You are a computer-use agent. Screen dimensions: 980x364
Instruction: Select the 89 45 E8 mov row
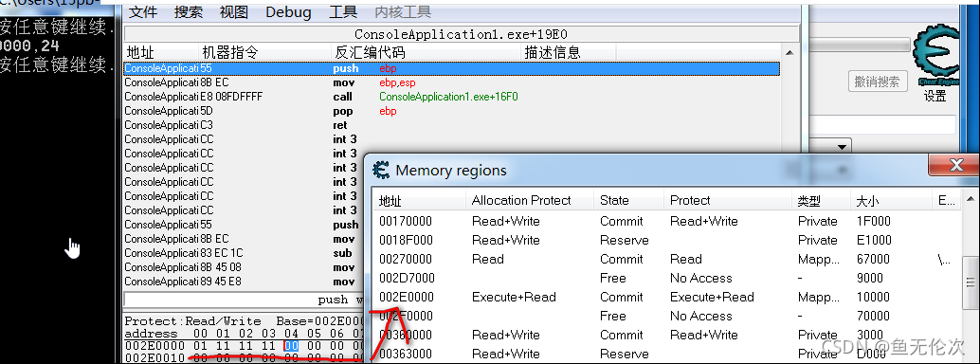coord(244,282)
